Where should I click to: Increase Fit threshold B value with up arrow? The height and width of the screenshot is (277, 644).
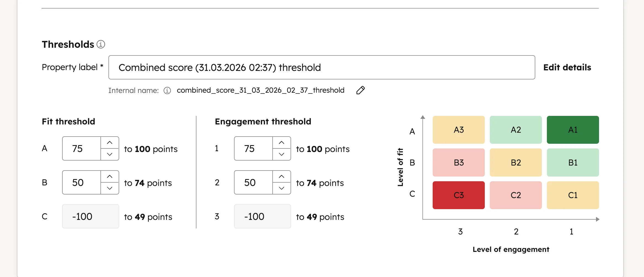pos(109,176)
